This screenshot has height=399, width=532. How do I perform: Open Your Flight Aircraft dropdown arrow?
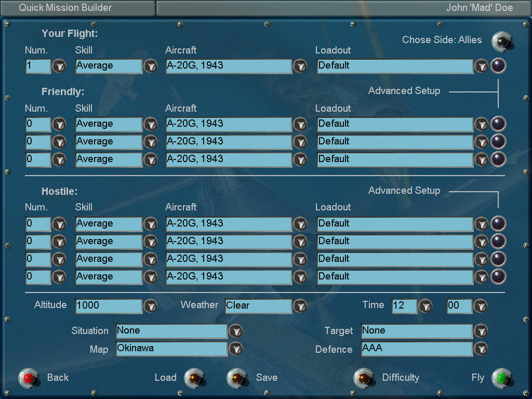[x=300, y=66]
